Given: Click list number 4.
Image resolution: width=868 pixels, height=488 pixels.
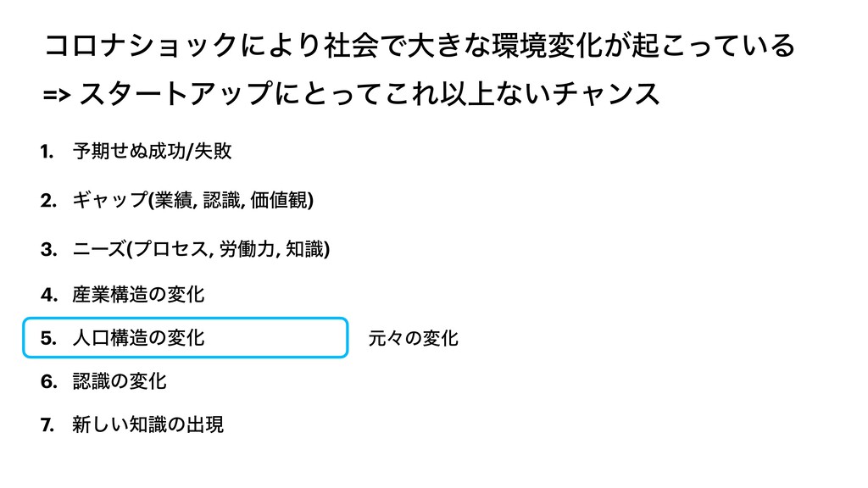Looking at the screenshot, I should tap(47, 295).
